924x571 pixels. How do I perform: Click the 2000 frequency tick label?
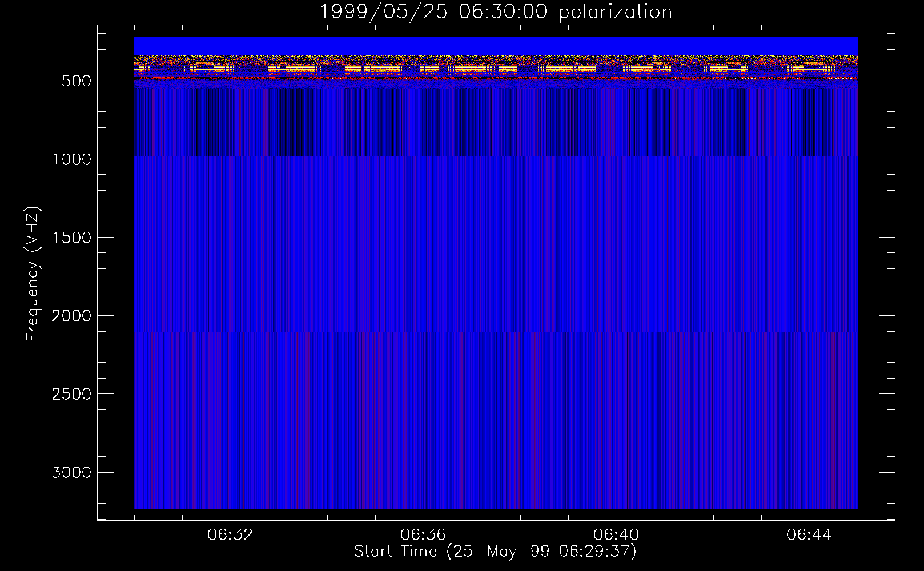point(71,316)
